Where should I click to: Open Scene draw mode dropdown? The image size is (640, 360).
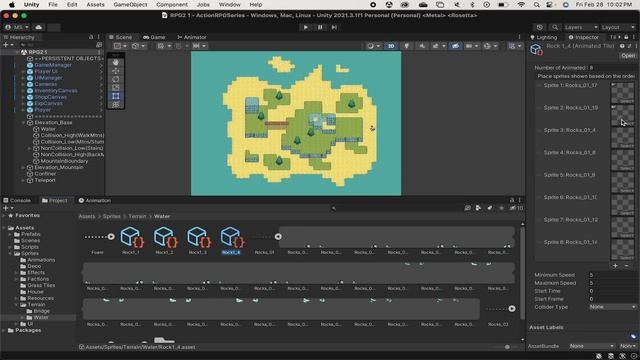(x=373, y=46)
